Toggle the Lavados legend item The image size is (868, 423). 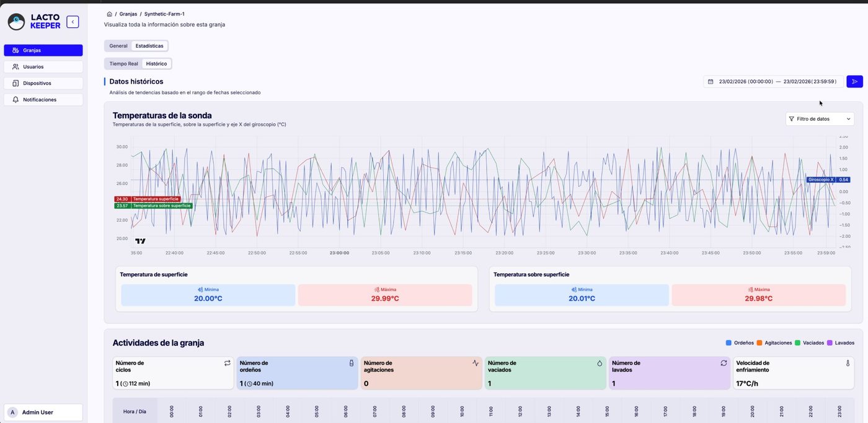(x=840, y=342)
